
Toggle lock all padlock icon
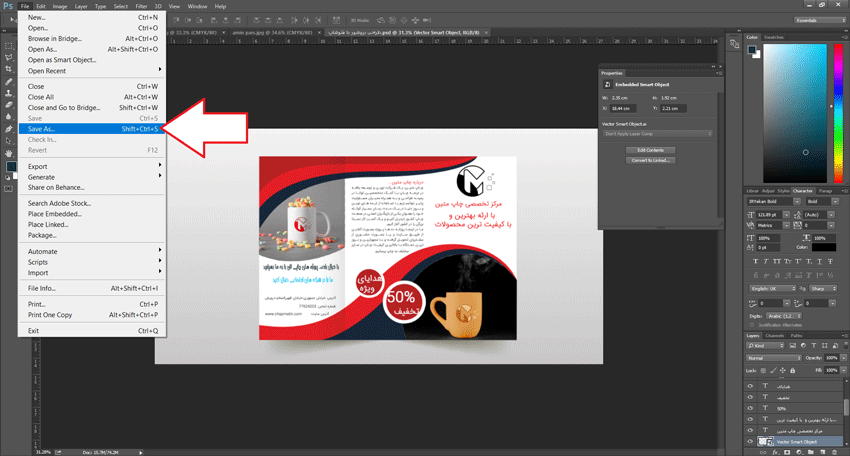[x=793, y=370]
